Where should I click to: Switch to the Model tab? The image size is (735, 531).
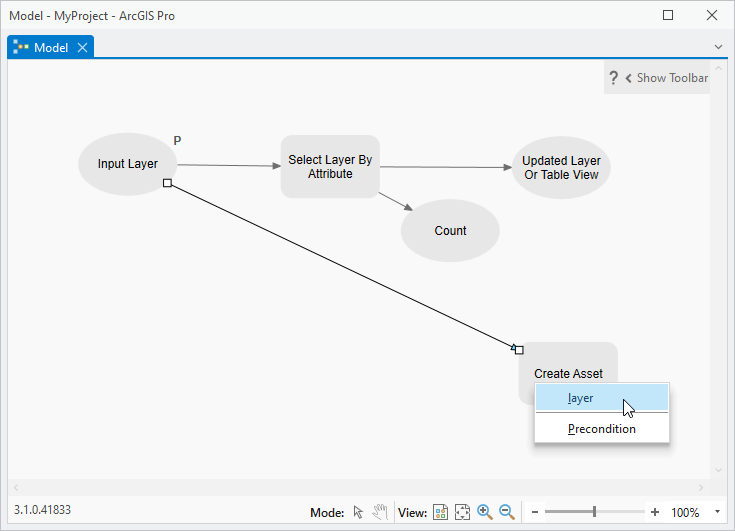pyautogui.click(x=50, y=48)
